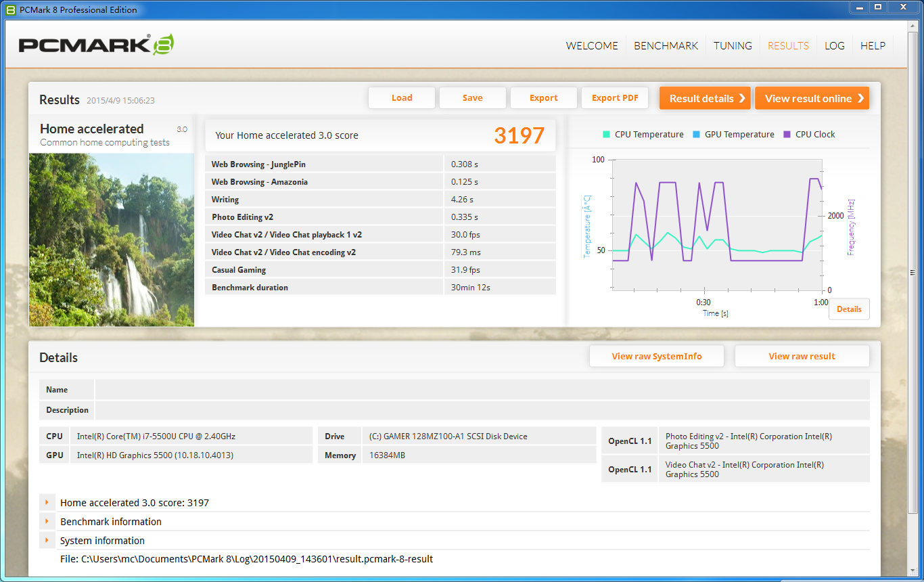Expand the Benchmark information section

[x=47, y=521]
